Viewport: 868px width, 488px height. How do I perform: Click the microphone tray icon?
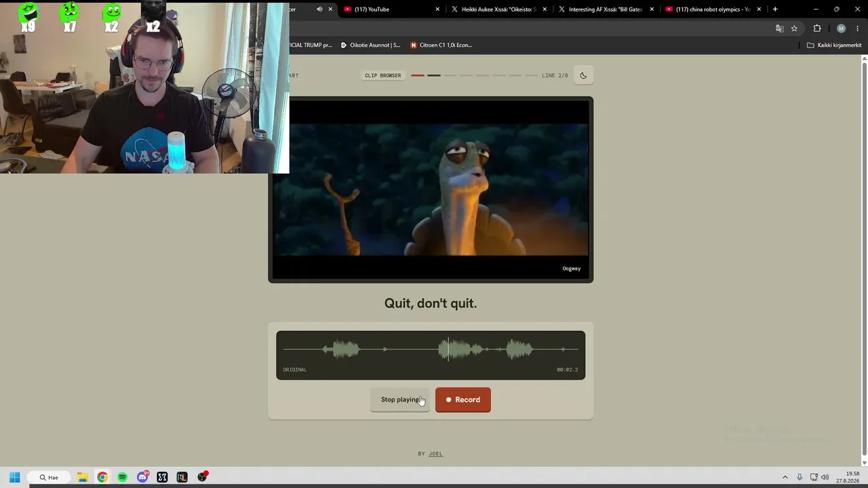click(x=800, y=477)
